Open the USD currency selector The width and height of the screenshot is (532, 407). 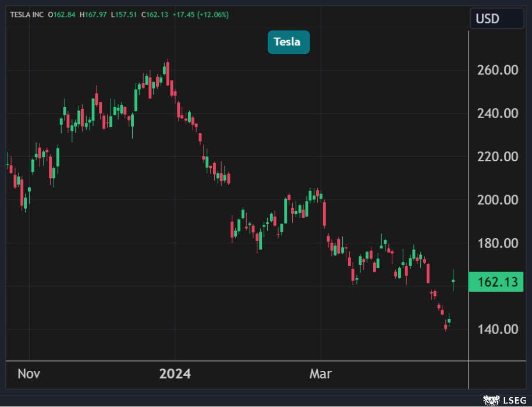(496, 19)
